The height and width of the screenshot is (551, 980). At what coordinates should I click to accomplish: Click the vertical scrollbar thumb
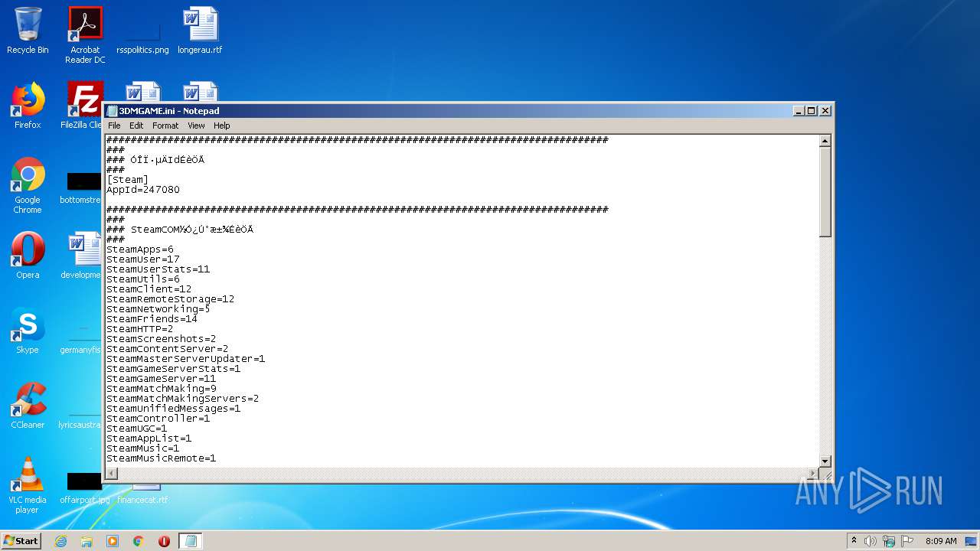[x=825, y=191]
